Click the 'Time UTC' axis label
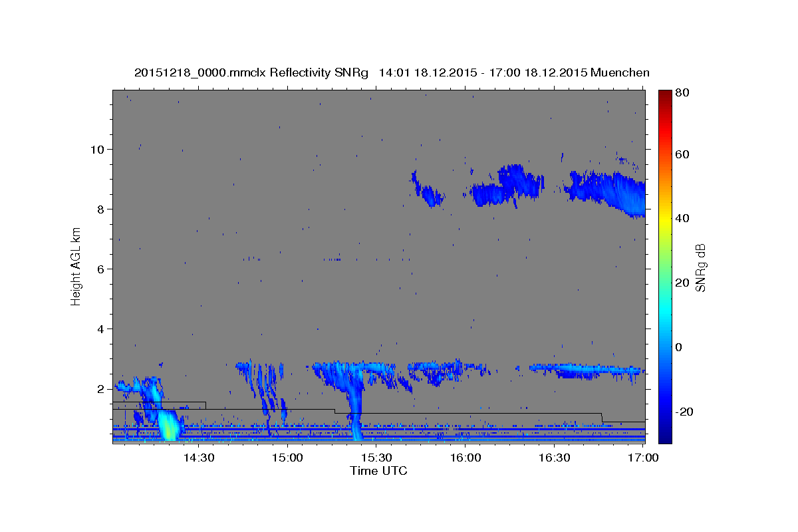 (378, 471)
